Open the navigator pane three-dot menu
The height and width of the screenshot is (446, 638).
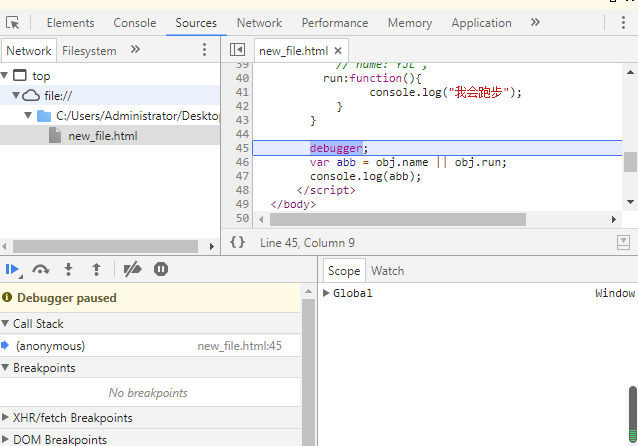coord(204,50)
